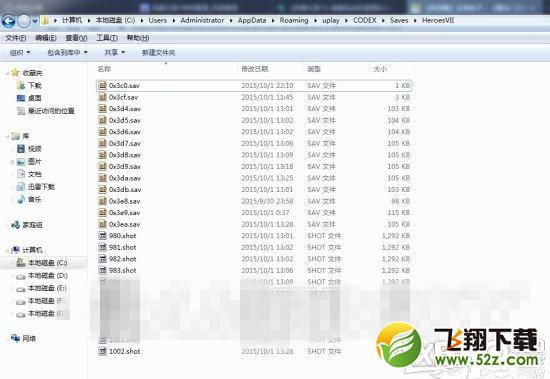550x379 pixels.
Task: Go to Users breadcrumb segment
Action: tap(157, 20)
